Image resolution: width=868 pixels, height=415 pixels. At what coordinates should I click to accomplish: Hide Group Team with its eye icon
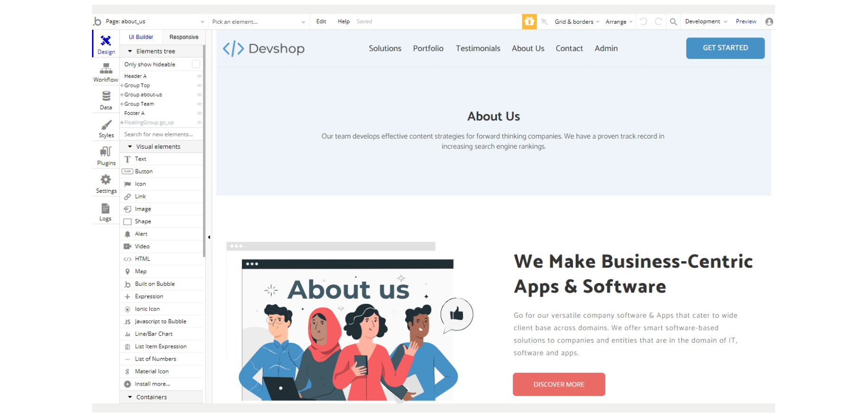(x=199, y=104)
